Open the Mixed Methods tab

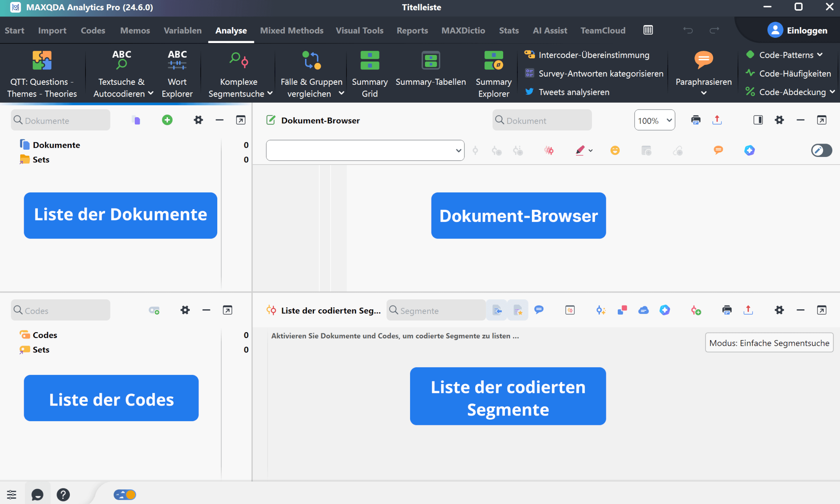point(292,30)
